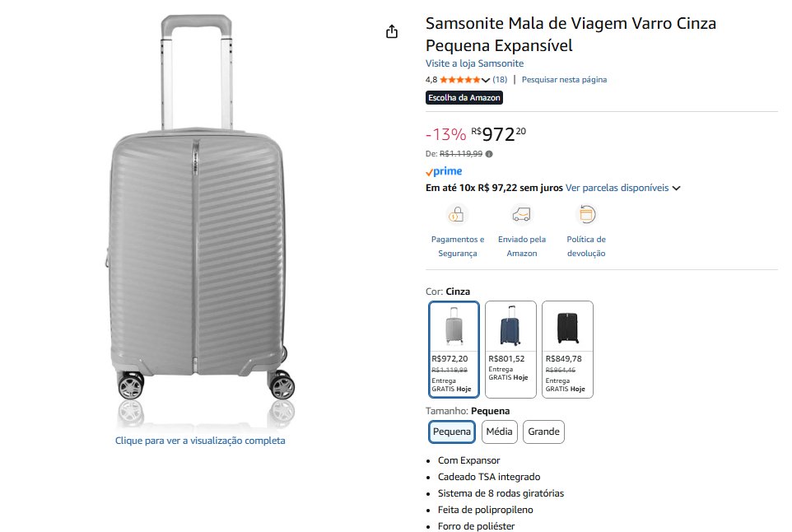Click the info icon next to R$1.119,99
This screenshot has width=792, height=532.
489,153
